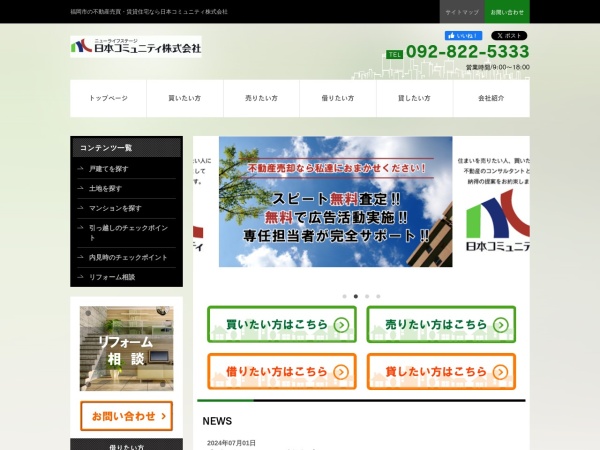Open the お問い合わせ button in top bar

tap(507, 12)
